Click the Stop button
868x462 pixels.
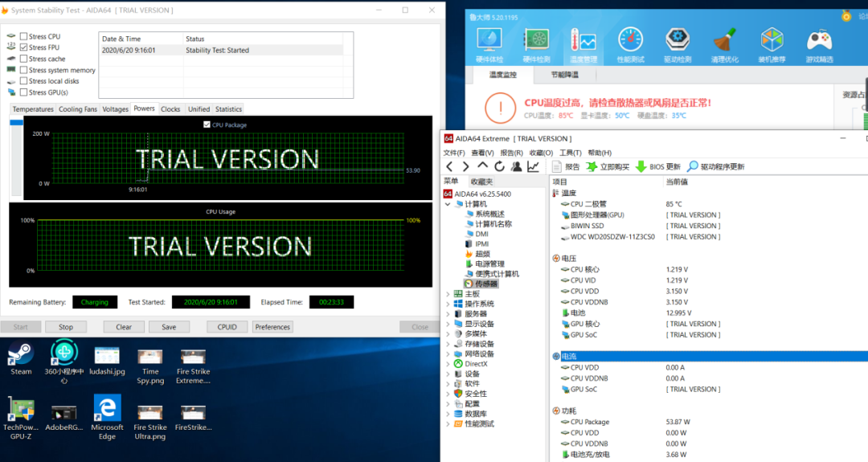66,327
